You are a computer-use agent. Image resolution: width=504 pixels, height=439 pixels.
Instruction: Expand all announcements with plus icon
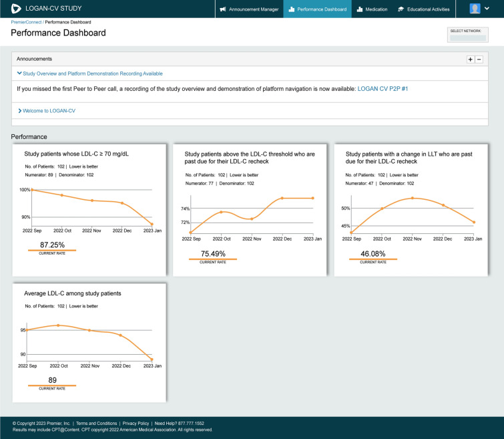coord(470,59)
